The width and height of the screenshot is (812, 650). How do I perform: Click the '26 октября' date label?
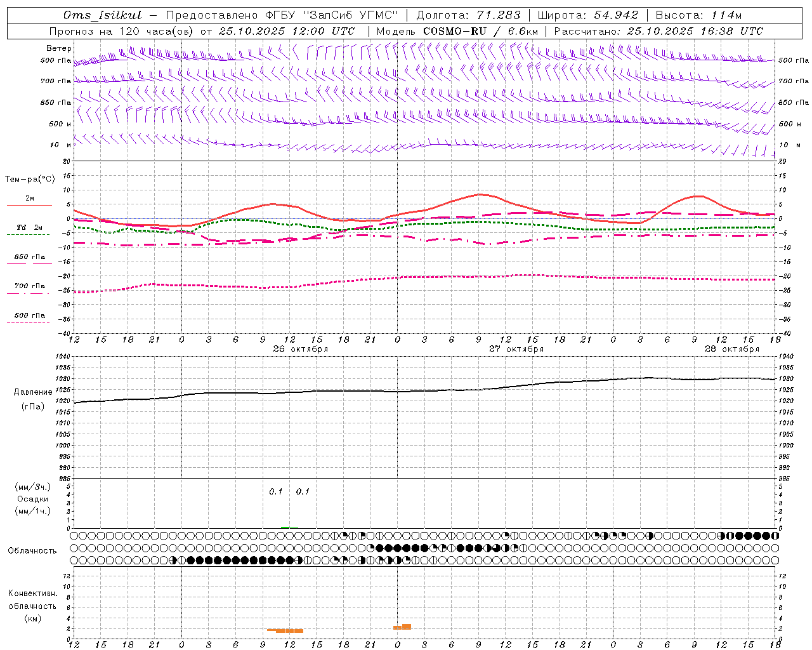point(301,349)
